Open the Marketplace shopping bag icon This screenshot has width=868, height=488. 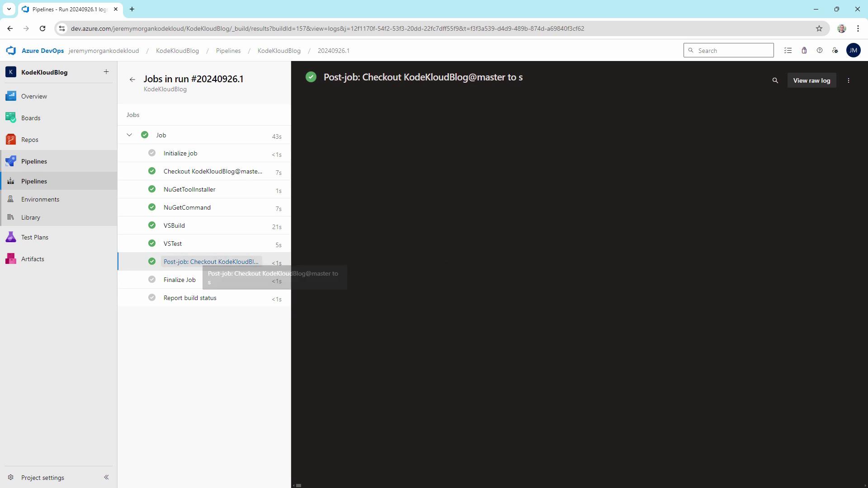(x=804, y=51)
